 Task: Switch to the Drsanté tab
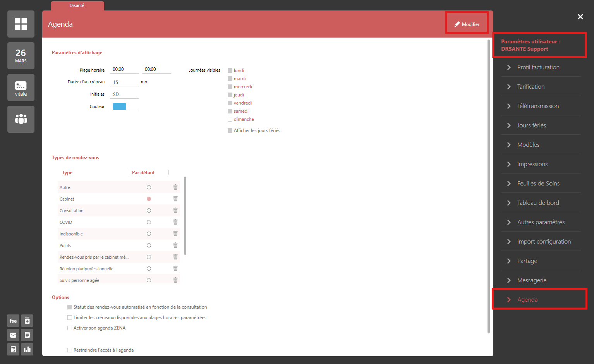(77, 5)
